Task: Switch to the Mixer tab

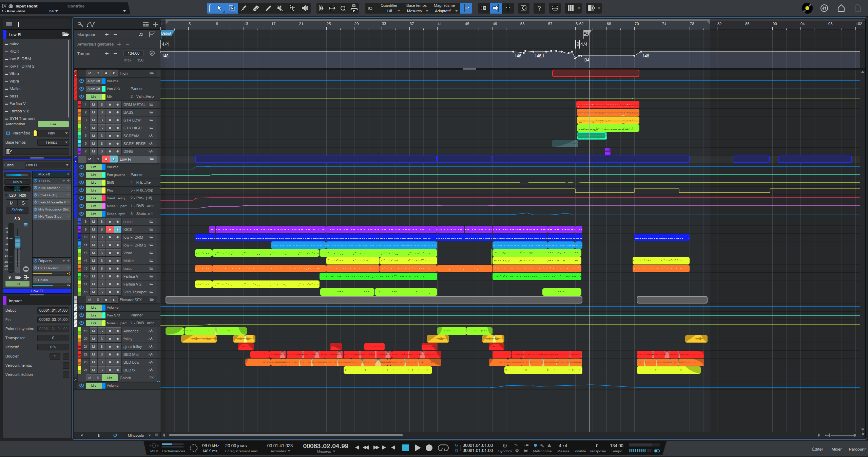Action: pos(836,449)
